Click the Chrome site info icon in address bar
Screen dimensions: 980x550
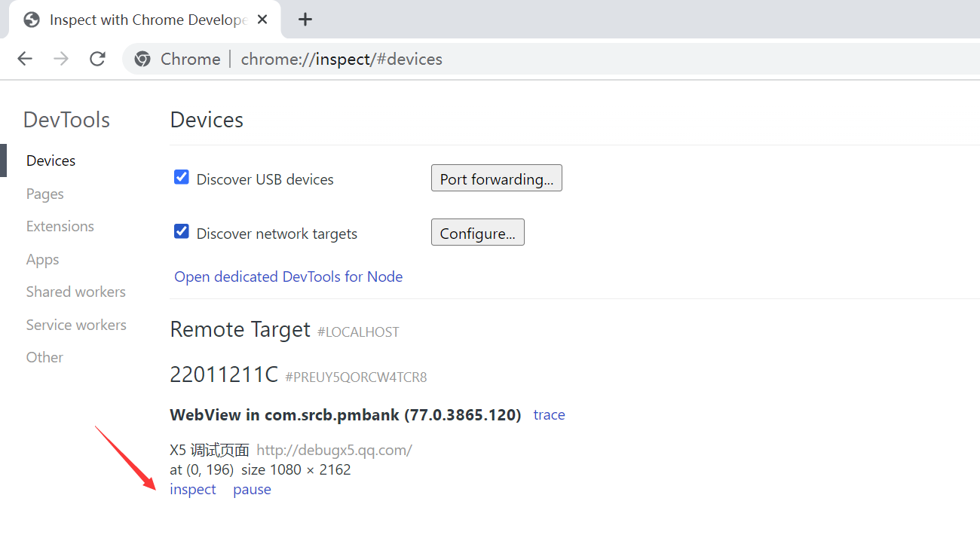point(142,59)
